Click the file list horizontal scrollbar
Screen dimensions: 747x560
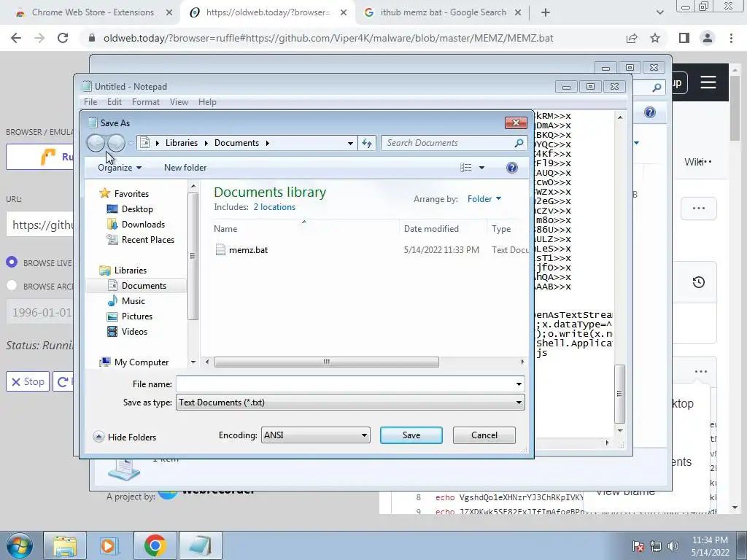[326, 362]
